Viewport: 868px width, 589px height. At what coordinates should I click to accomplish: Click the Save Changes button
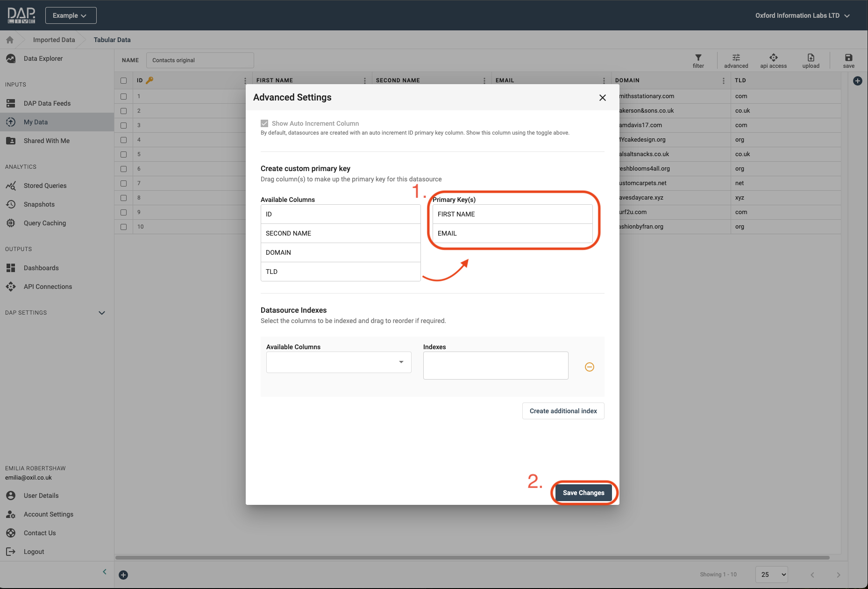click(x=583, y=493)
